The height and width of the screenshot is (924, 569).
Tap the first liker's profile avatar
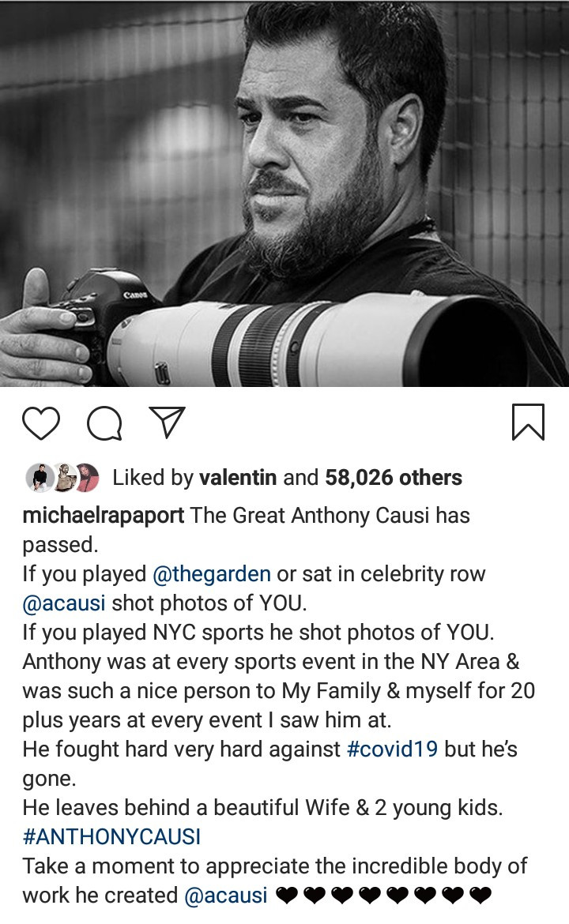tap(38, 478)
